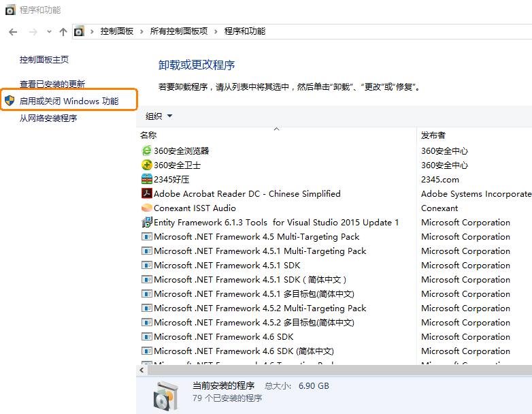Screen dimensions: 532x414
Task: Select Microsoft .NET Framework 4.6 SDK name
Action: 224,336
